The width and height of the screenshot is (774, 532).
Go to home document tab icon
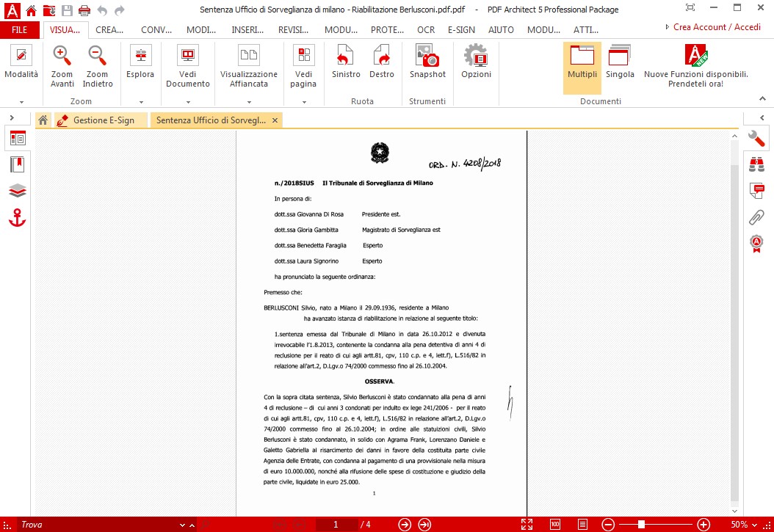point(43,120)
